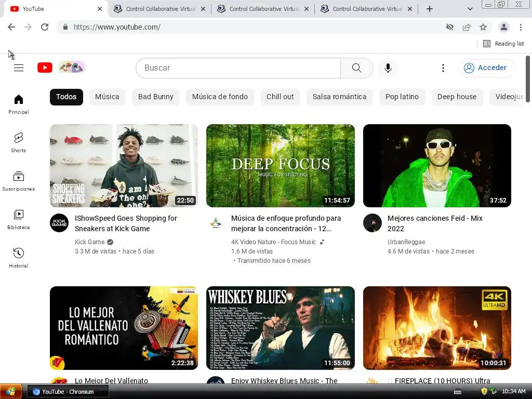Screen dimensions: 532x399
Task: Click YouTube - Chromium taskbar button
Action: [x=68, y=392]
